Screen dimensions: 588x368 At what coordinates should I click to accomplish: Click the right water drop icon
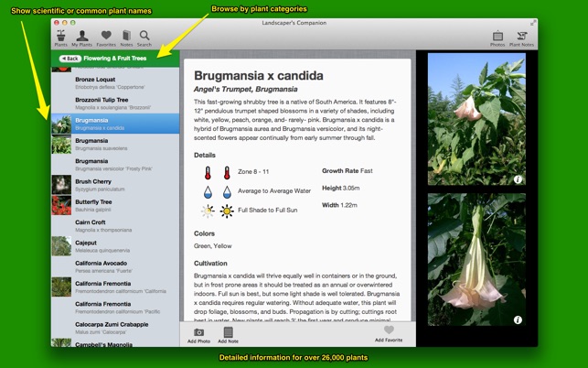pos(227,192)
